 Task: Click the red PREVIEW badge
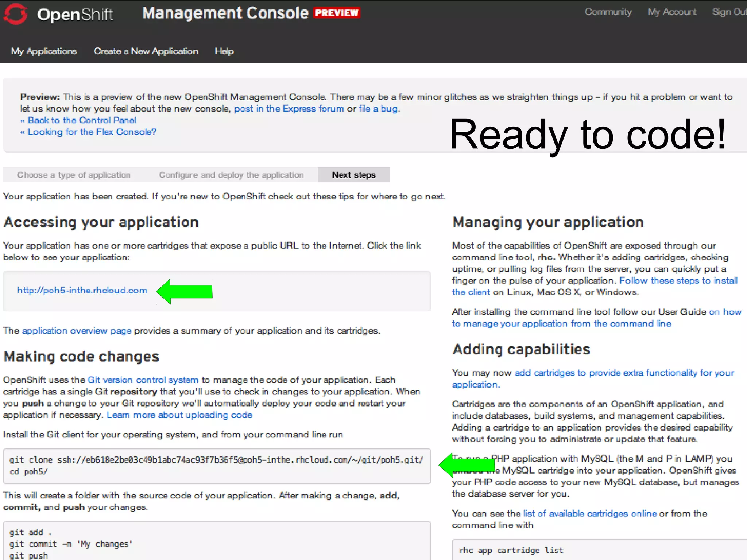point(337,13)
